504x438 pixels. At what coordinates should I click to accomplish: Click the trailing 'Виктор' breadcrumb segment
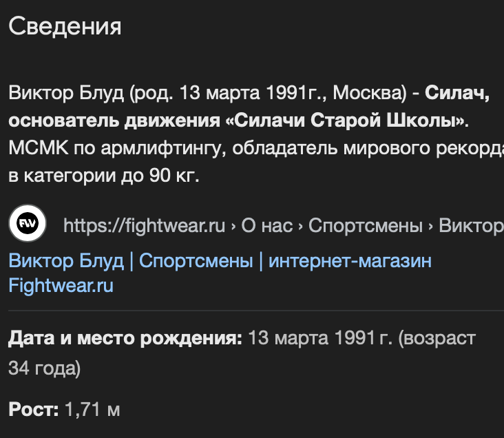tap(471, 226)
